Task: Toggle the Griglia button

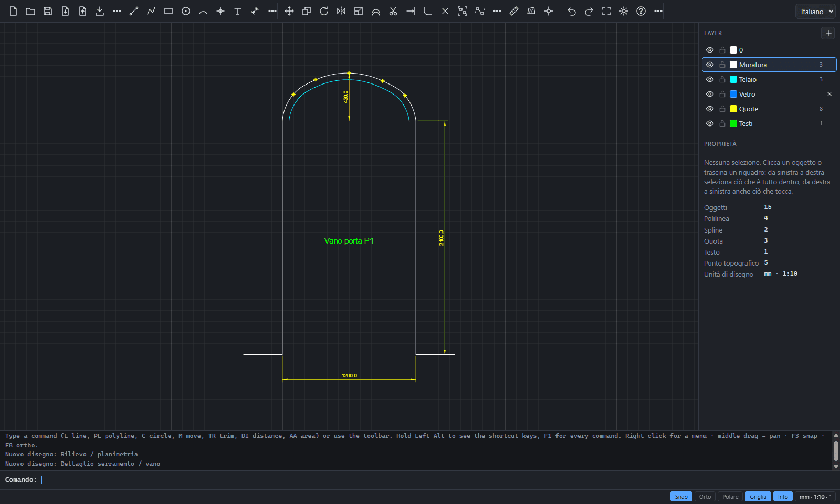Action: tap(758, 497)
